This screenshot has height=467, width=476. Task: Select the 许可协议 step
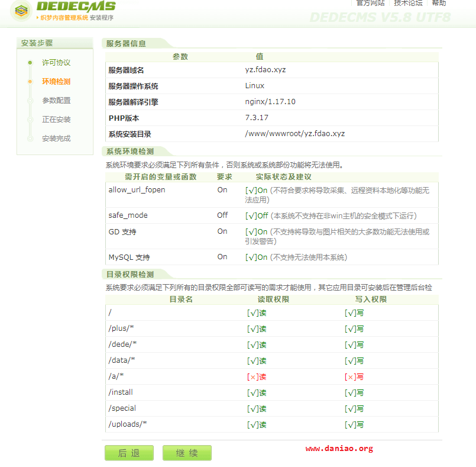pos(56,63)
